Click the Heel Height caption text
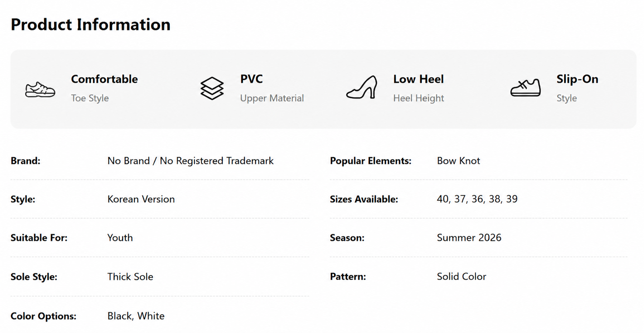This screenshot has width=644, height=333. (x=418, y=98)
